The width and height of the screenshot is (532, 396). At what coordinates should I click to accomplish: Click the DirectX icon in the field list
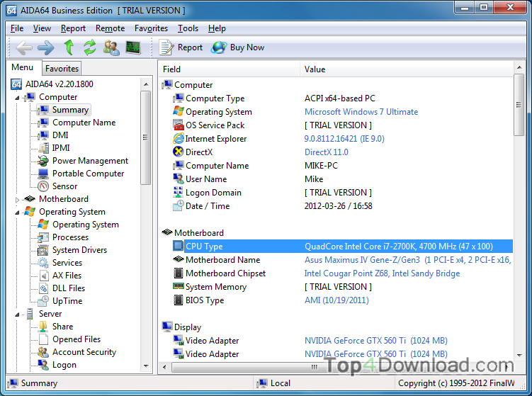(x=178, y=152)
